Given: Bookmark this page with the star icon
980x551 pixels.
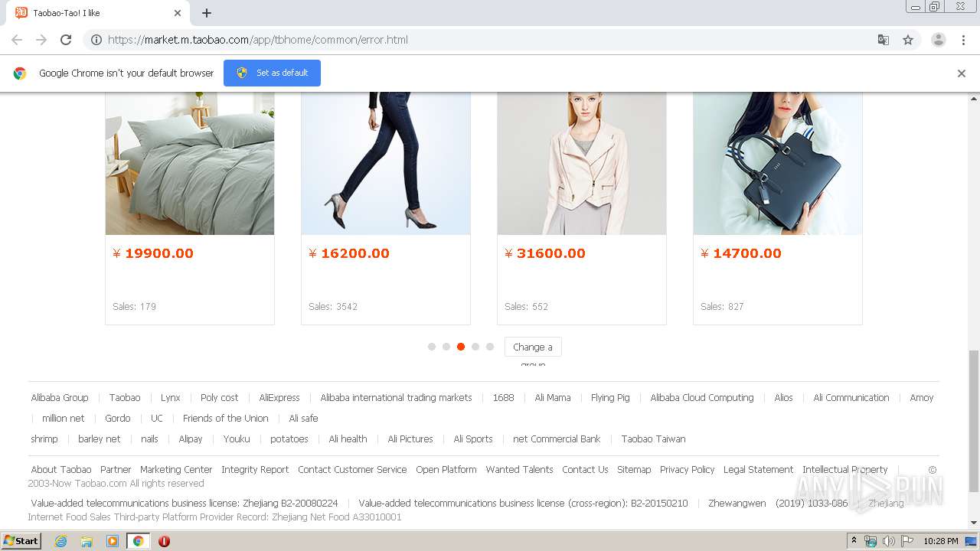Looking at the screenshot, I should coord(908,40).
